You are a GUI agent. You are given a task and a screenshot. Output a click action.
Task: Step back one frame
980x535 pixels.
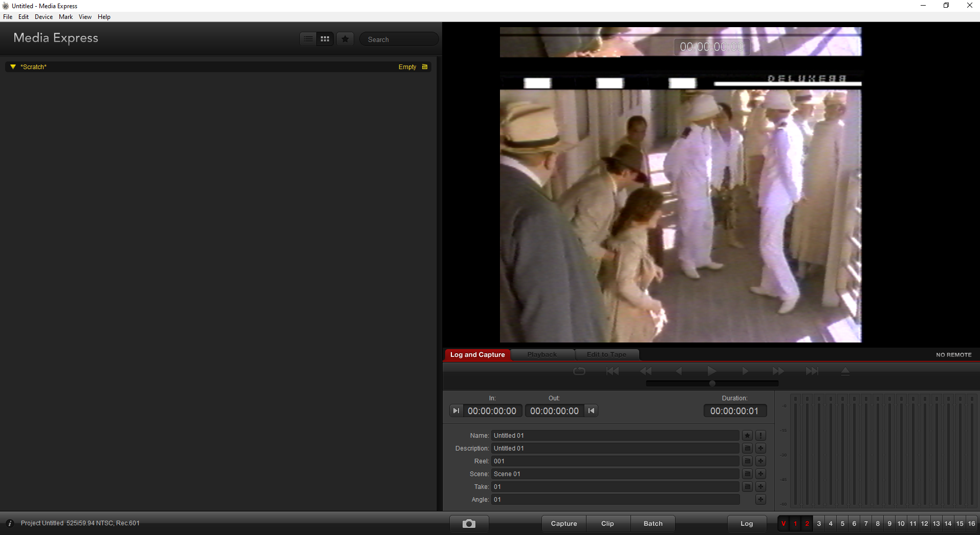[x=679, y=371]
